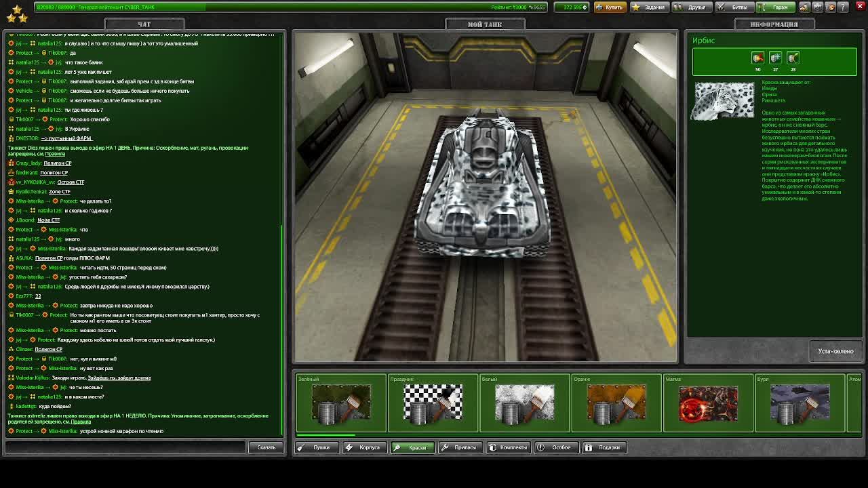868x488 pixels.
Task: Open the Припасы category
Action: click(460, 447)
